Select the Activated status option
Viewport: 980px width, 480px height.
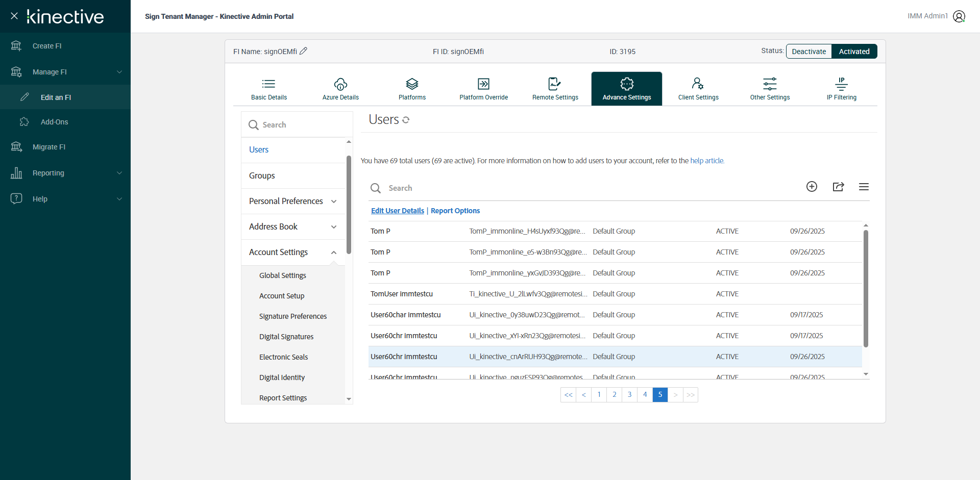854,52
